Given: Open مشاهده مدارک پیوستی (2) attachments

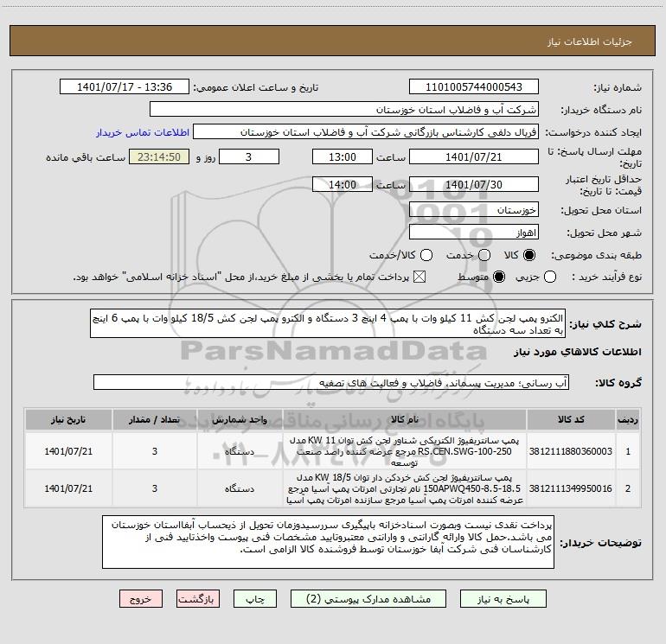Looking at the screenshot, I should (x=368, y=599).
